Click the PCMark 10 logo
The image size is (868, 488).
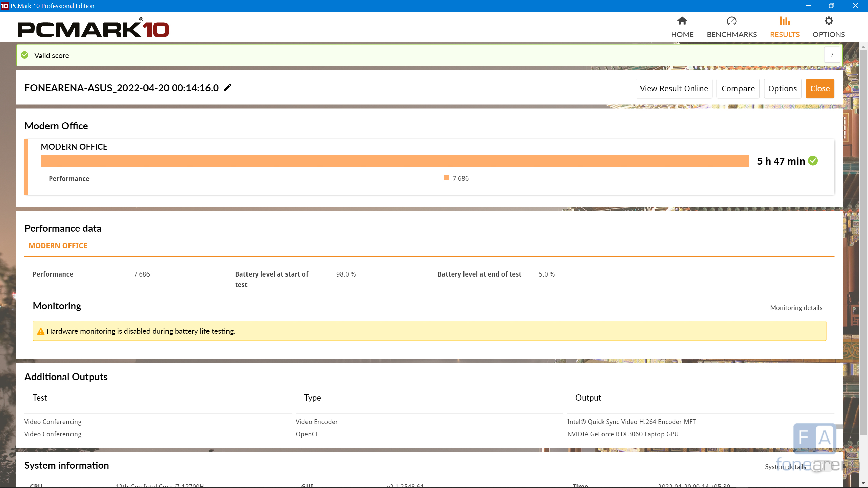point(93,28)
